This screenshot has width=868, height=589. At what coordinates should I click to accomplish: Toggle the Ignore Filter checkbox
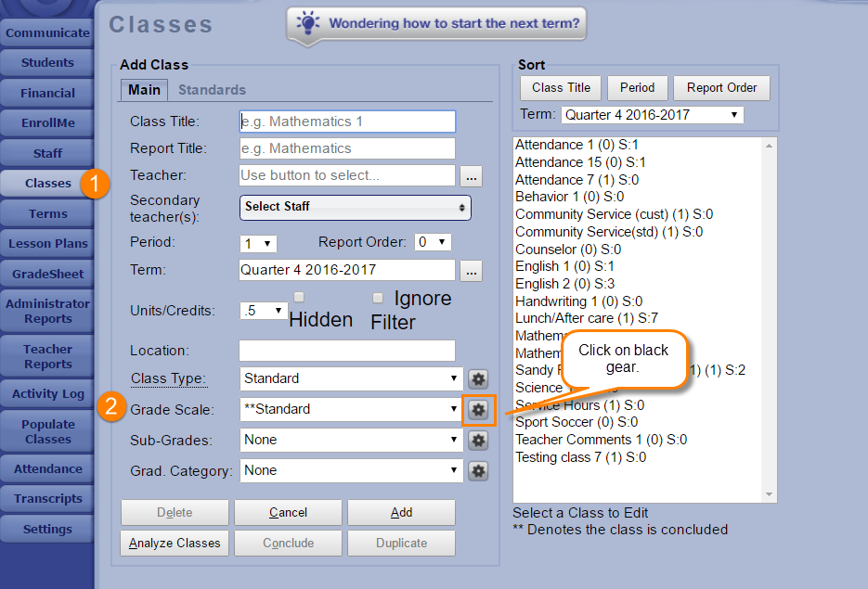378,298
